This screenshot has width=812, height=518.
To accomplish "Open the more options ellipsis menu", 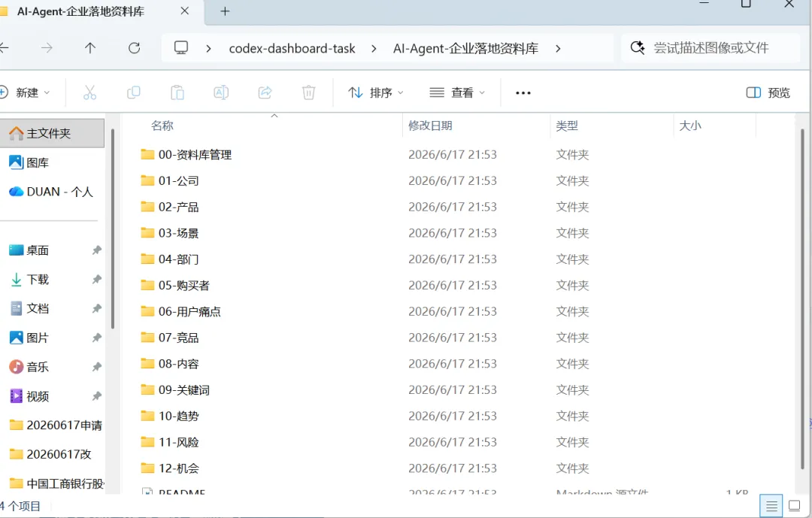I will pyautogui.click(x=523, y=93).
